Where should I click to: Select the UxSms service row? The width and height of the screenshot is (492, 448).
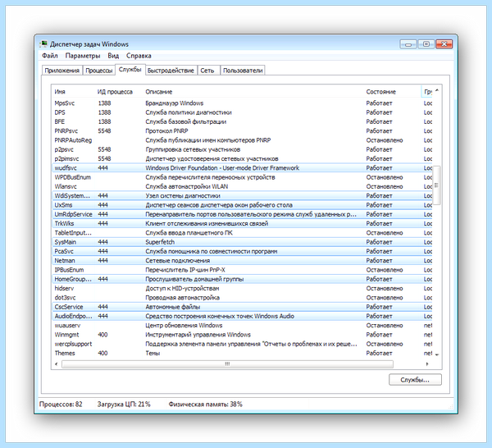[242, 205]
